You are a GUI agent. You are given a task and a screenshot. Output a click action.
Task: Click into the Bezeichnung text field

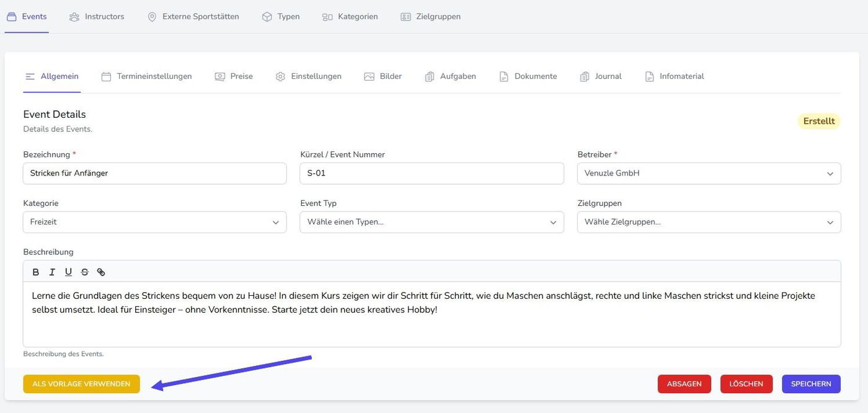[154, 174]
